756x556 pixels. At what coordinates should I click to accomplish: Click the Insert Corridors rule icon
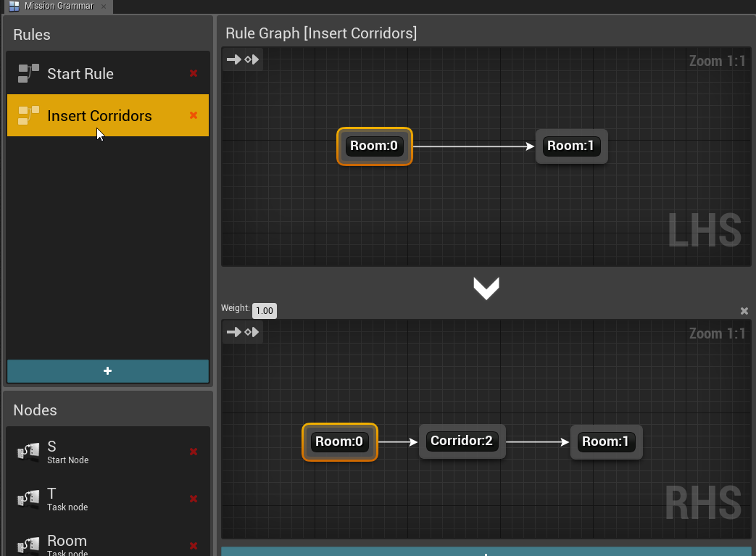28,115
